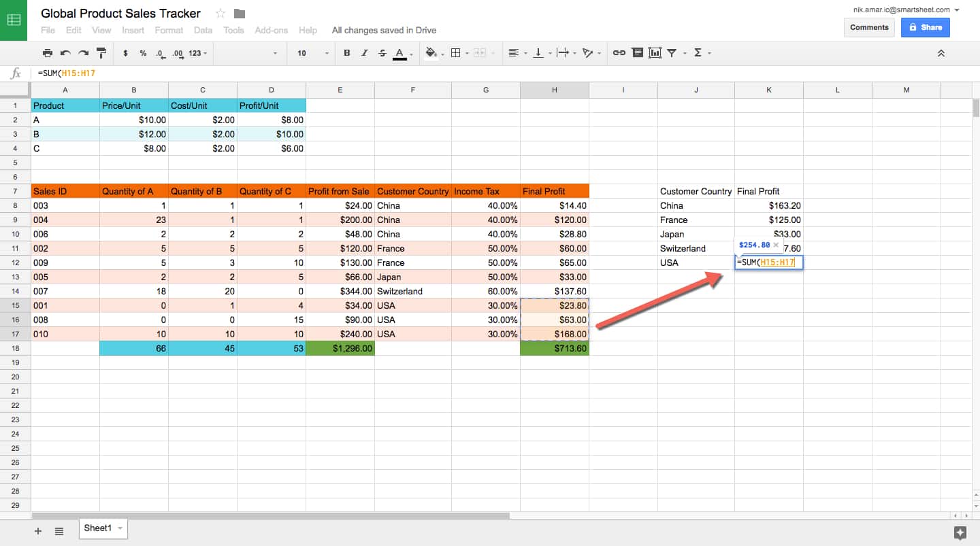
Task: Click the blue Share button
Action: 925,27
